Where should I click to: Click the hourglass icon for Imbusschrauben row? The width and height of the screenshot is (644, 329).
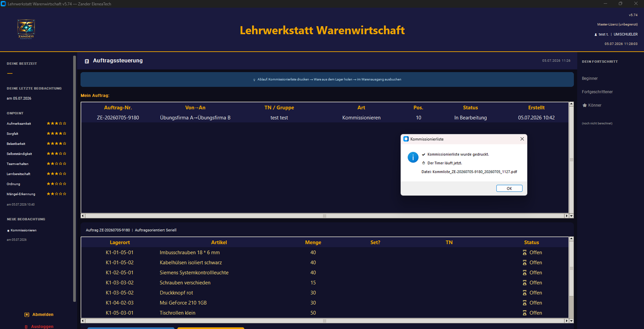click(x=524, y=253)
